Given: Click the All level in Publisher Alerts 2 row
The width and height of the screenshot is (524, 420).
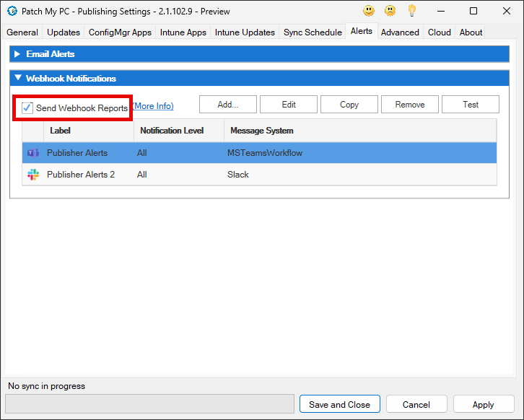Looking at the screenshot, I should coord(141,175).
